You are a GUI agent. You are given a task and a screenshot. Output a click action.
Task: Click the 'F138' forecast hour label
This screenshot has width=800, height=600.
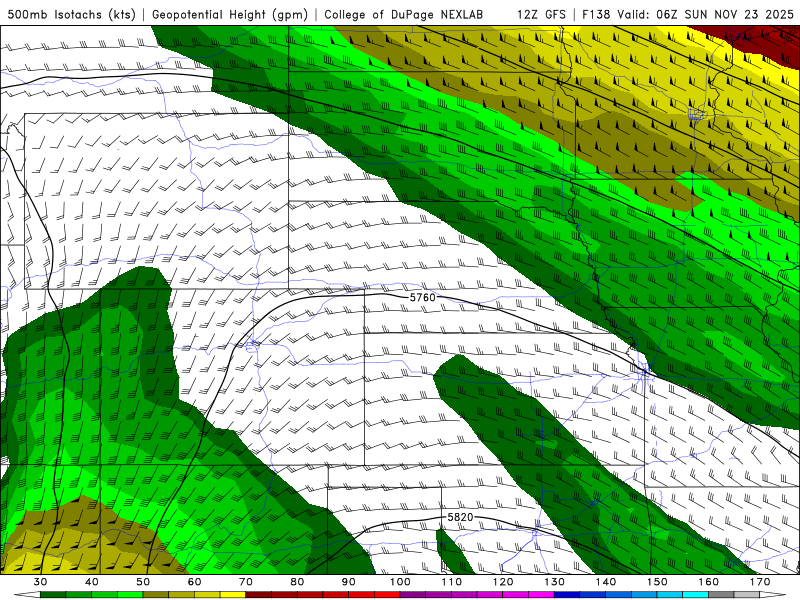pos(597,14)
